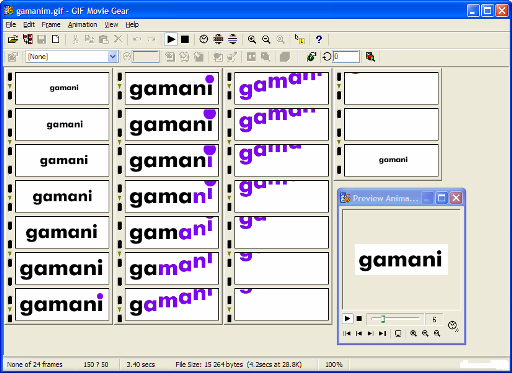The image size is (512, 373).
Task: Select the top frame in the third column
Action: tap(281, 88)
